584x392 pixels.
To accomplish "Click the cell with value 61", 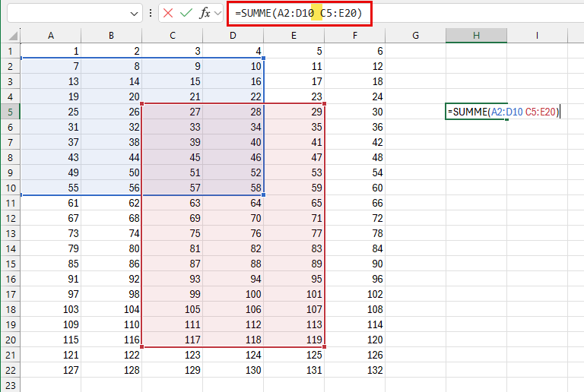I will click(50, 203).
